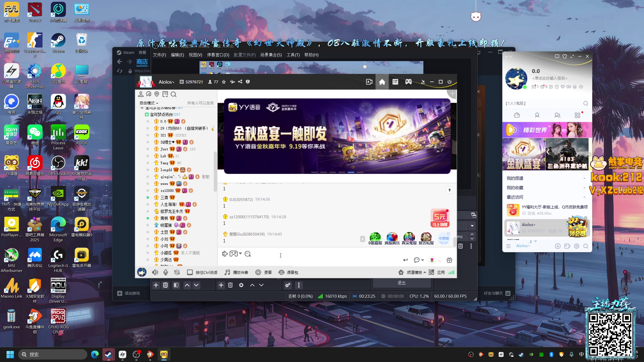644x362 pixels.
Task: Open the OBS 停靠窗口(D) menu
Action: point(218,55)
